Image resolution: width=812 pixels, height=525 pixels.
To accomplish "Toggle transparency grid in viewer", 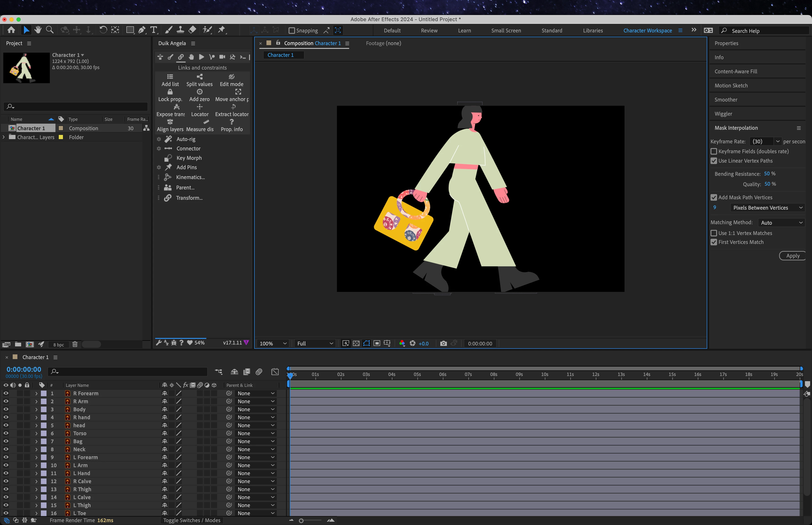I will click(356, 343).
